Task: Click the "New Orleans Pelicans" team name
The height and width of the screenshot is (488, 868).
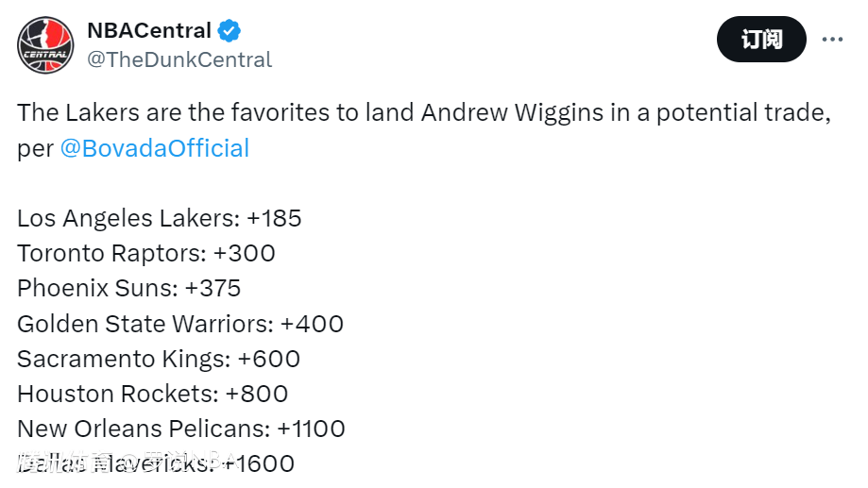Action: tap(143, 429)
